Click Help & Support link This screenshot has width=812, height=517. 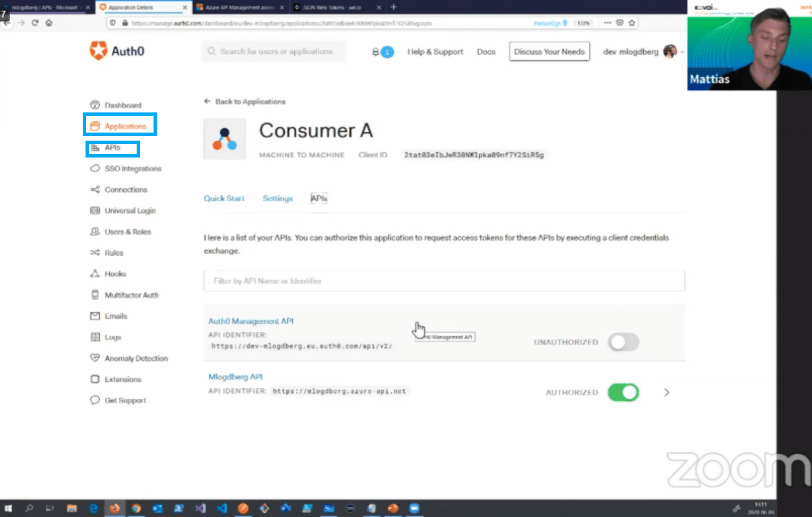(436, 52)
